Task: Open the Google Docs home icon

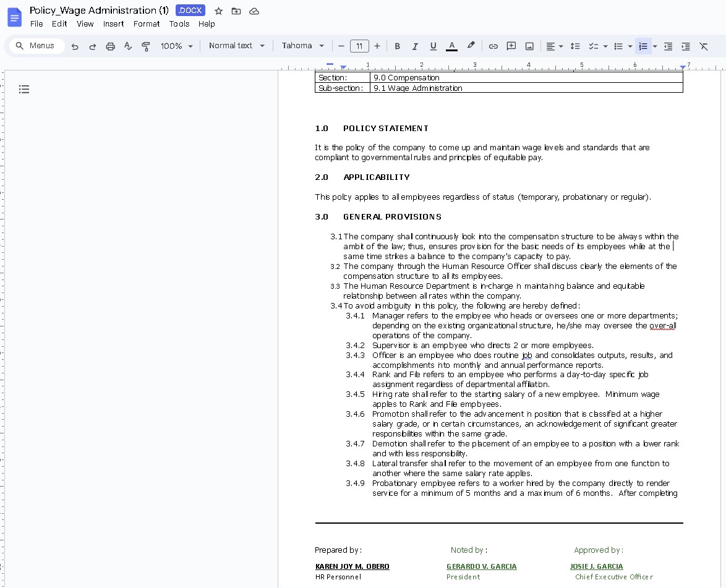Action: (15, 17)
